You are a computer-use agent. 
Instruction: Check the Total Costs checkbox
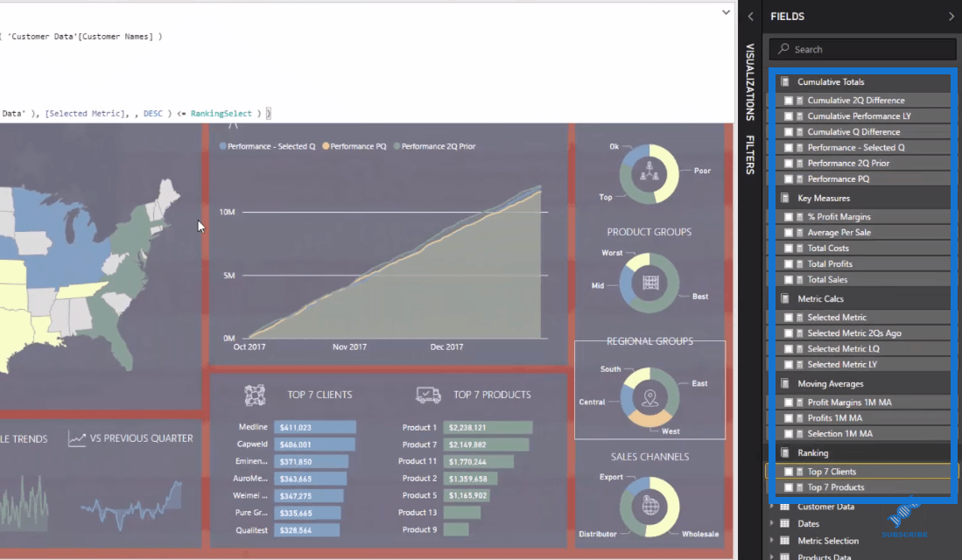[x=789, y=248]
